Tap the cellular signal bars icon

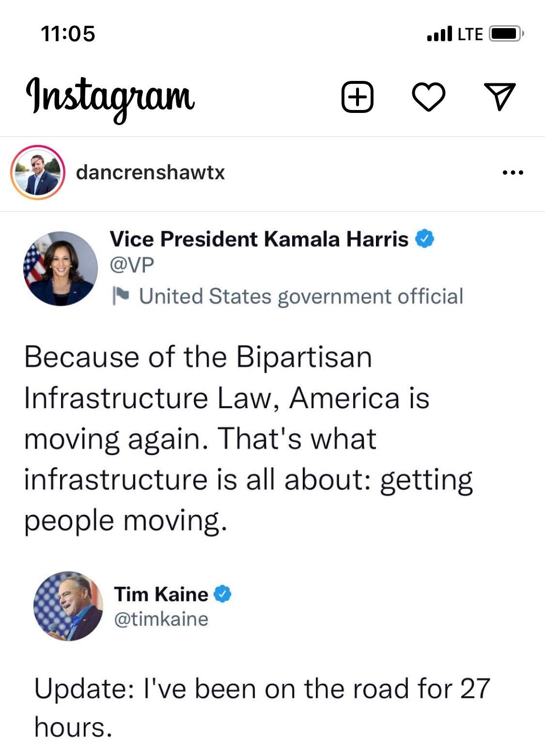pyautogui.click(x=439, y=34)
